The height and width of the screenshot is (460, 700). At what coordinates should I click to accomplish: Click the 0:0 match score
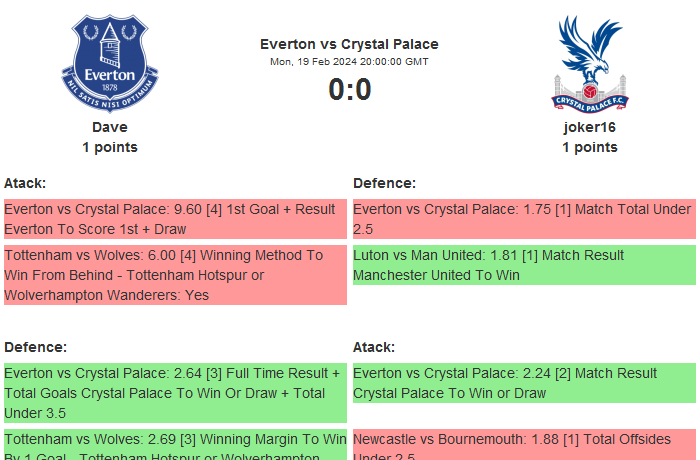(x=349, y=90)
